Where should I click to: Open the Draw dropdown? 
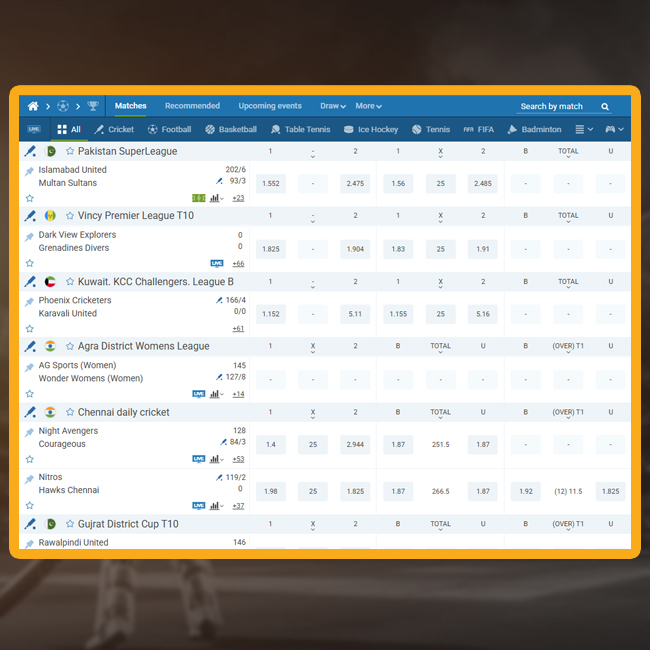(x=333, y=106)
